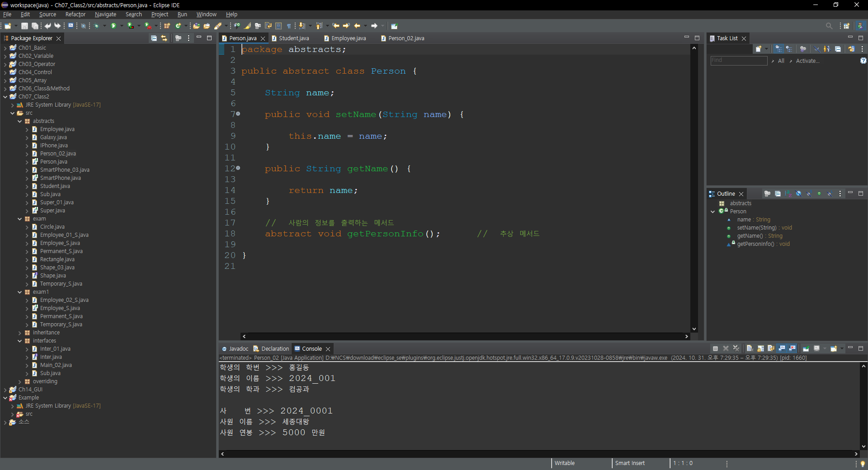Toggle Hide Fields in Outline view
This screenshot has width=868, height=470.
coord(798,194)
